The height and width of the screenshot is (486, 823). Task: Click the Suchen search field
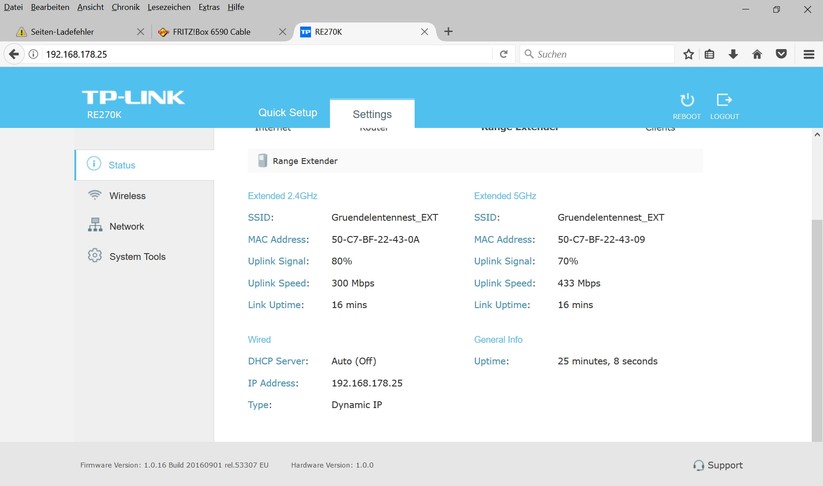600,54
